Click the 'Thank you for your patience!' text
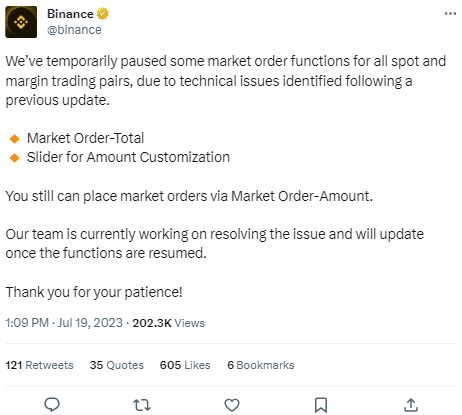The width and height of the screenshot is (462, 415). tap(94, 292)
